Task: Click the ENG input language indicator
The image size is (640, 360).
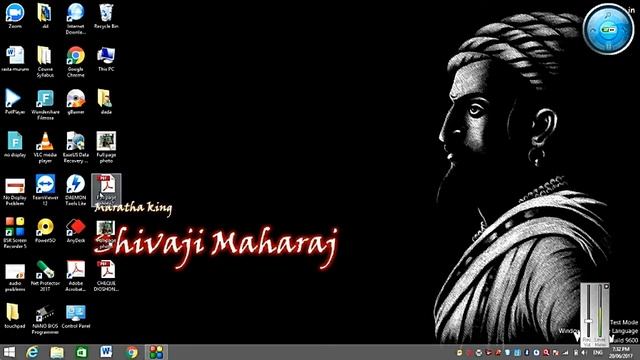Action: pos(598,352)
